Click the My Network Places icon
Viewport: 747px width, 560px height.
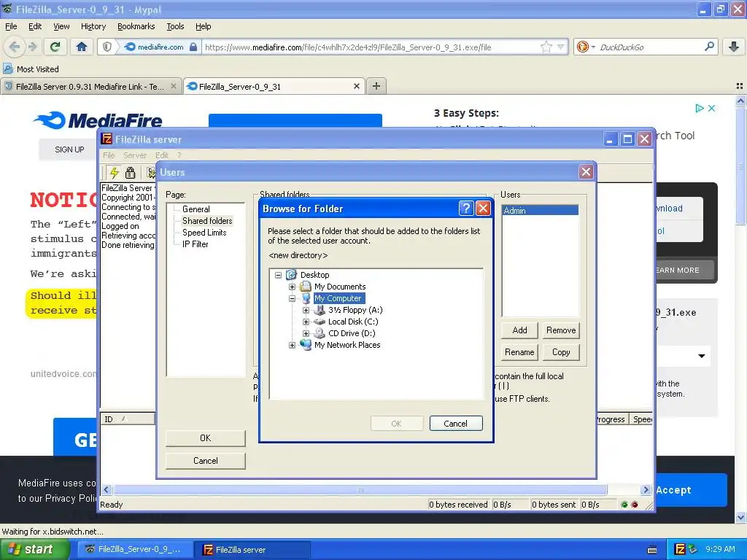coord(306,345)
